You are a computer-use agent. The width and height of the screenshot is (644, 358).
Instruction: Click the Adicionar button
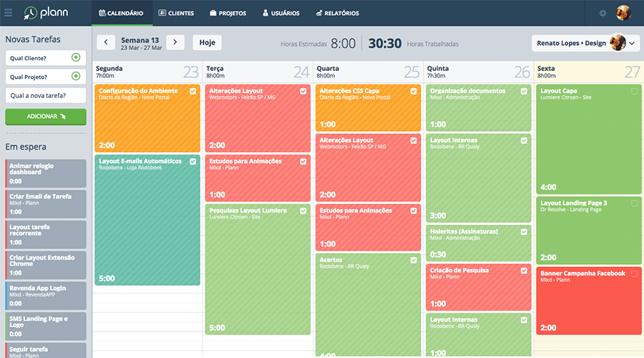coord(46,116)
